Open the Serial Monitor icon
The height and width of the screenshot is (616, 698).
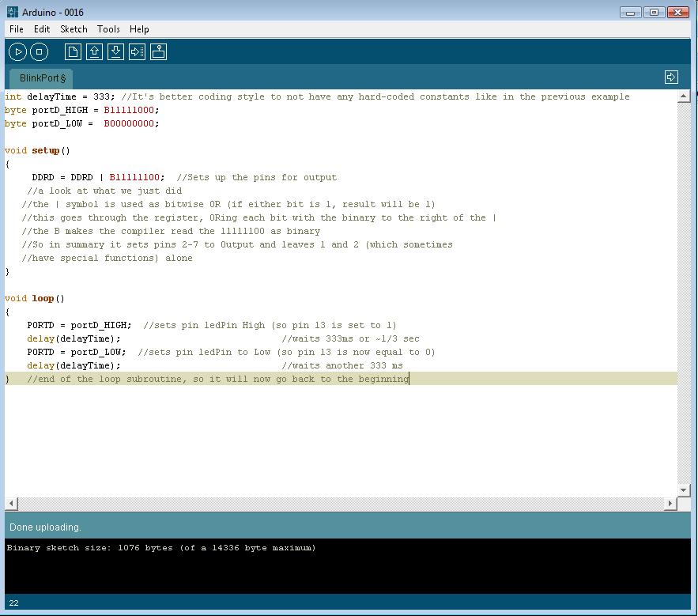(158, 52)
